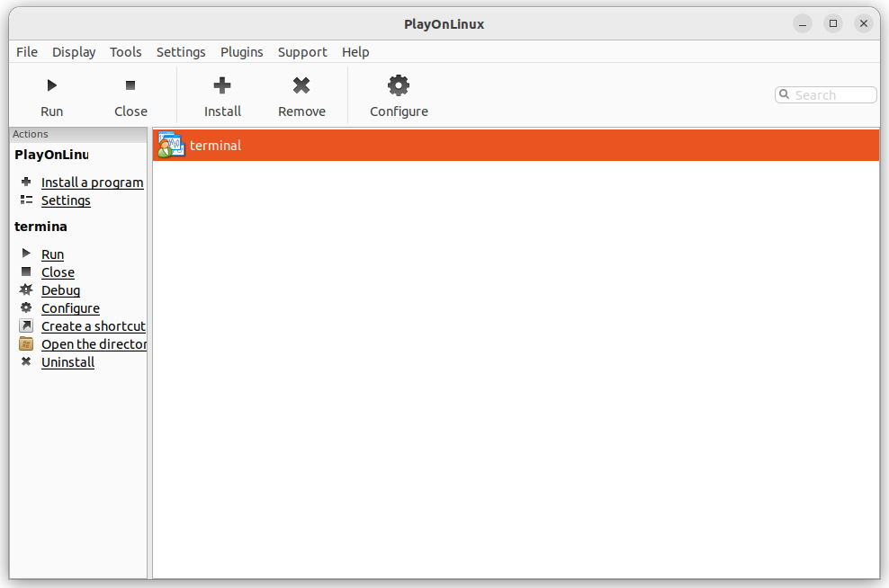The height and width of the screenshot is (588, 889).
Task: Click the plus icon beside Install a program
Action: point(26,182)
